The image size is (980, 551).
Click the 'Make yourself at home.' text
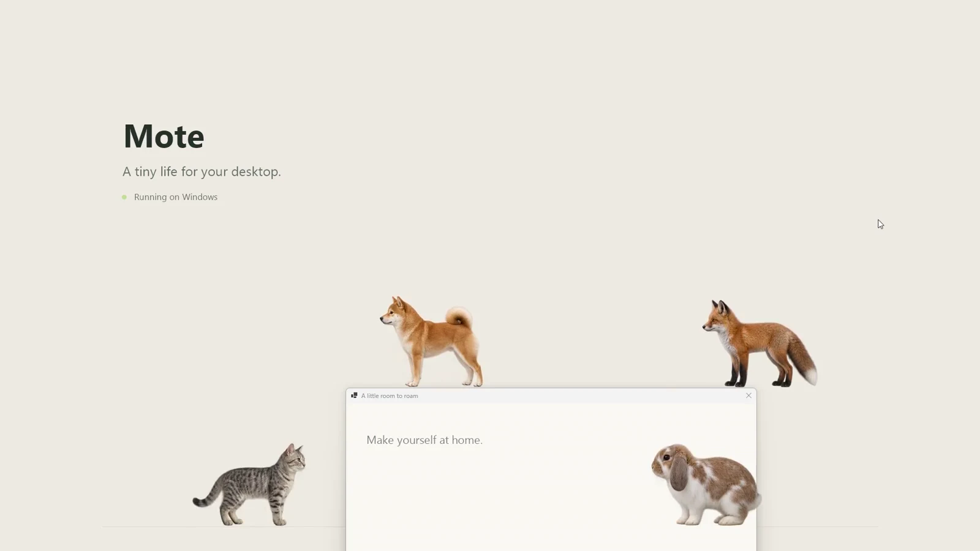click(424, 440)
